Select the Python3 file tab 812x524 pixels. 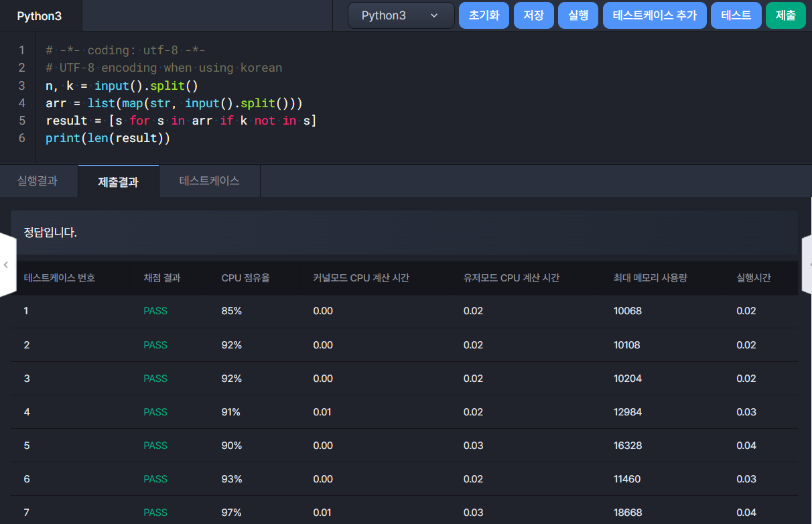(40, 16)
